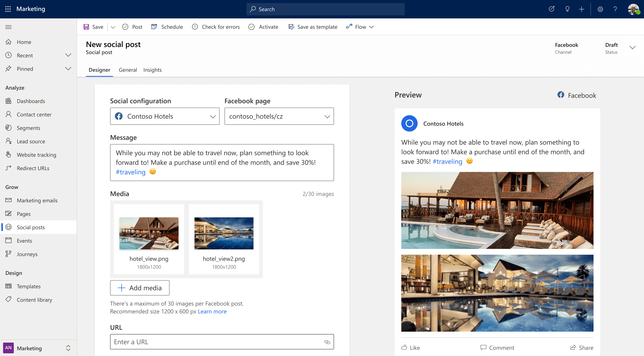The image size is (644, 356).
Task: Click the Save as template icon
Action: [290, 27]
